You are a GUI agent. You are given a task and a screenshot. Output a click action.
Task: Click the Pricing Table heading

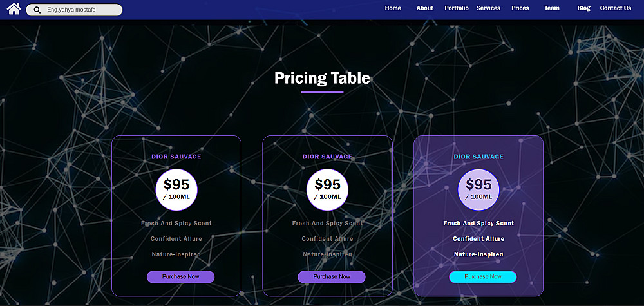click(322, 78)
